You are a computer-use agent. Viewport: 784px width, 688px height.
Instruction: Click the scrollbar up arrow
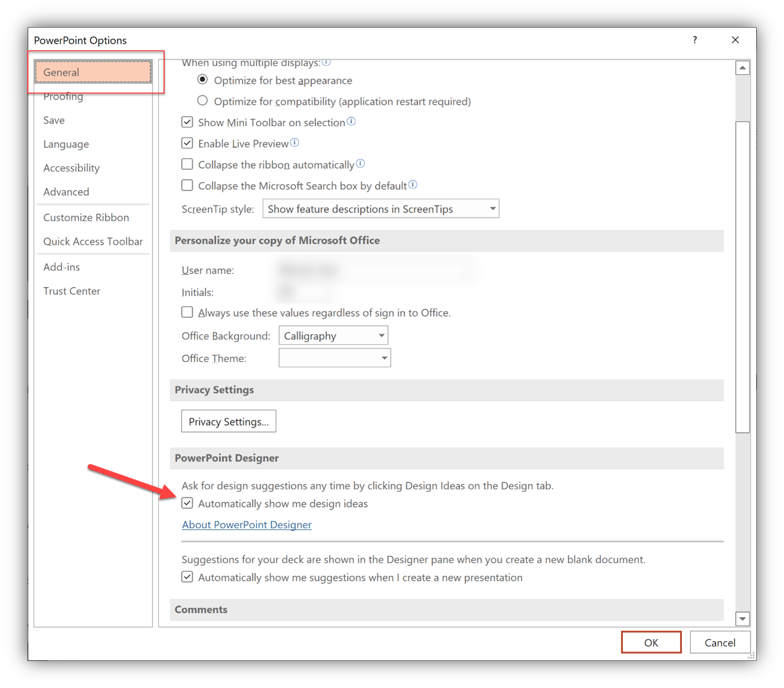[x=742, y=68]
